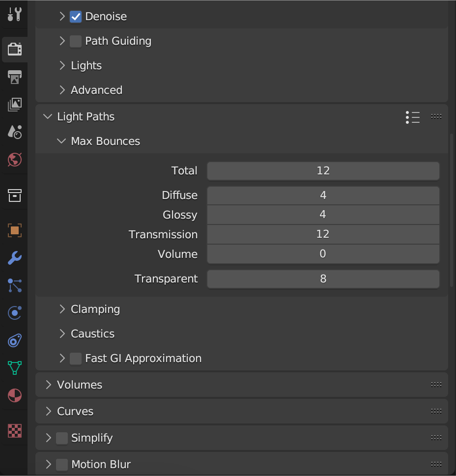Viewport: 456px width, 476px height.
Task: Open the Render properties tab
Action: [14, 49]
